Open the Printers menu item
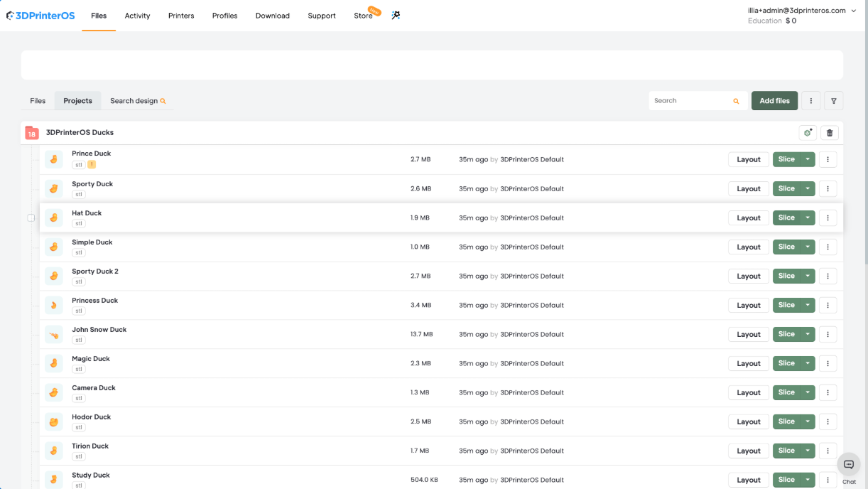This screenshot has height=489, width=868. 181,16
